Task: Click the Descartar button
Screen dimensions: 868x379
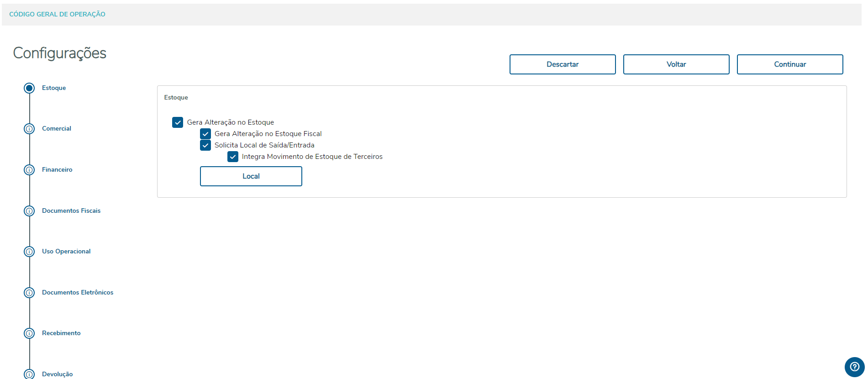Action: (x=563, y=64)
